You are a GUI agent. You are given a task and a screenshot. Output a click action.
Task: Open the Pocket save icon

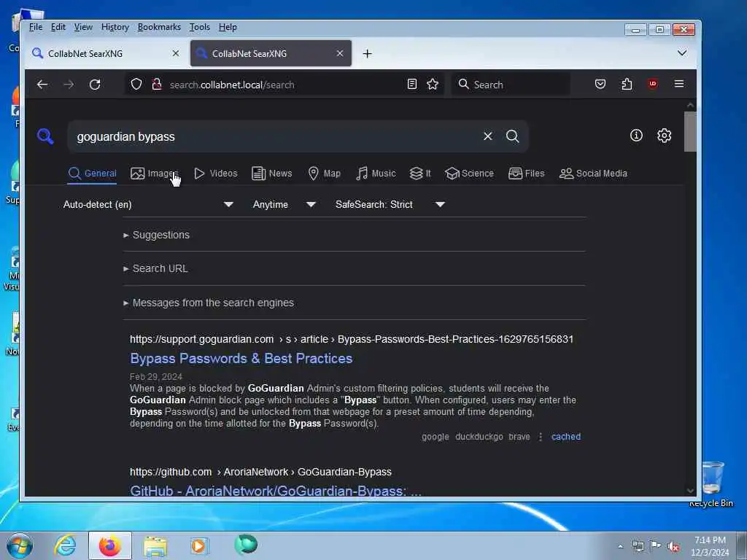point(600,85)
